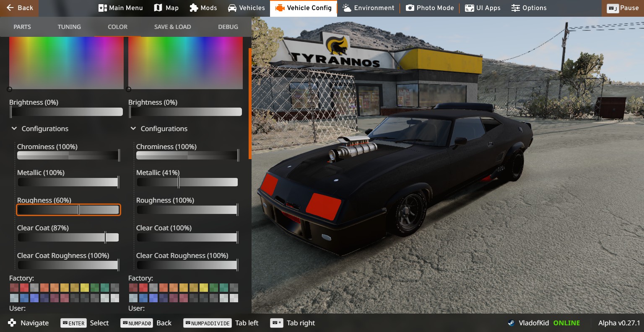Open the Vehicles car icon
The height and width of the screenshot is (332, 644).
coord(232,8)
